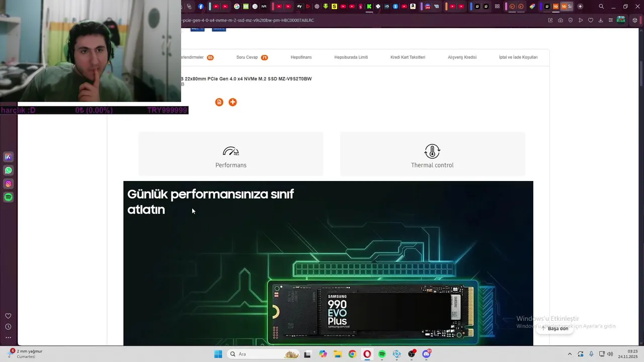Viewport: 644px width, 362px height.
Task: Click Günlük performansınıza sınıf atlatın heading
Action: tap(210, 202)
